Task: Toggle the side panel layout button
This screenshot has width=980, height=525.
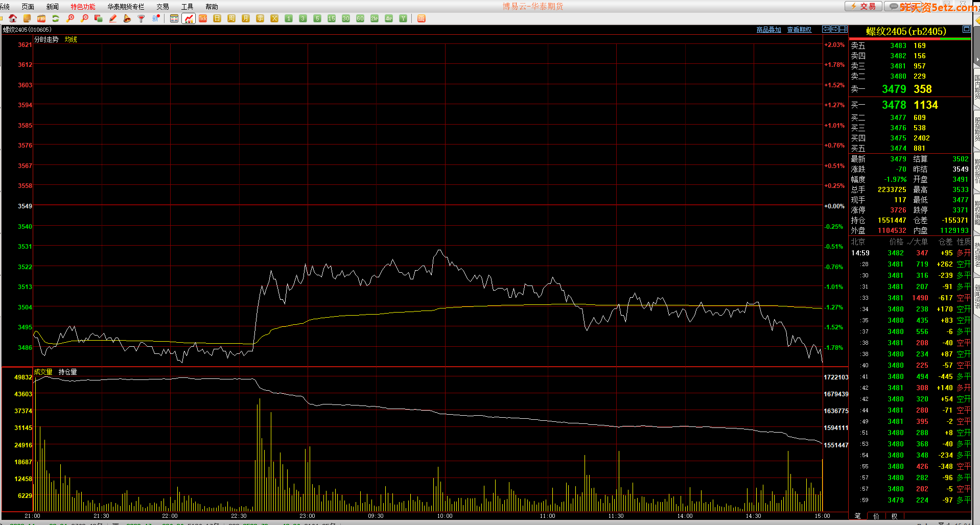Action: [843, 29]
